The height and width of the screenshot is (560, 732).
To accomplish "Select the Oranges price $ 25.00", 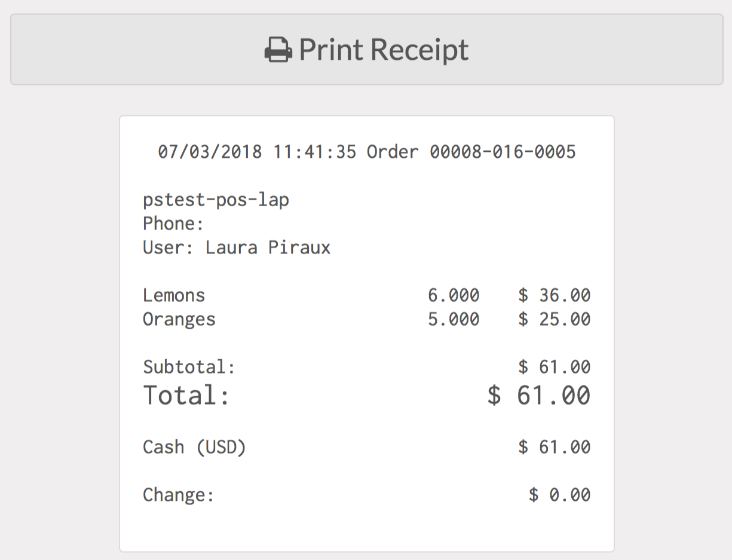I will pos(554,319).
